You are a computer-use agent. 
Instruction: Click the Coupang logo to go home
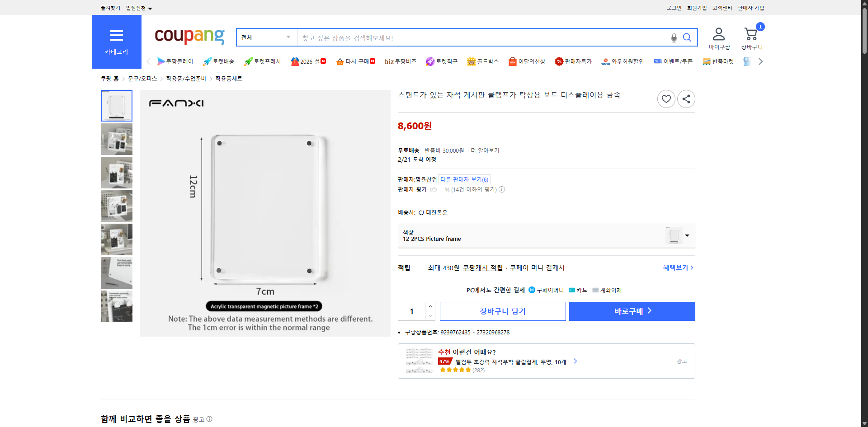pos(189,37)
